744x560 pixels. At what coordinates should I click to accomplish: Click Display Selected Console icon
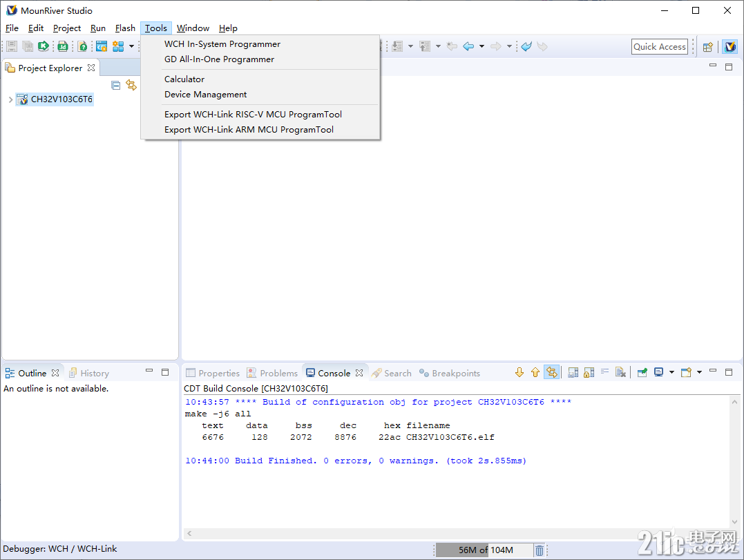click(x=658, y=372)
